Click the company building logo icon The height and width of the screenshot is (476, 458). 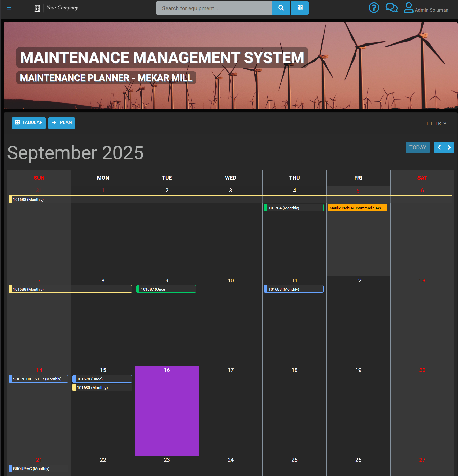click(37, 8)
